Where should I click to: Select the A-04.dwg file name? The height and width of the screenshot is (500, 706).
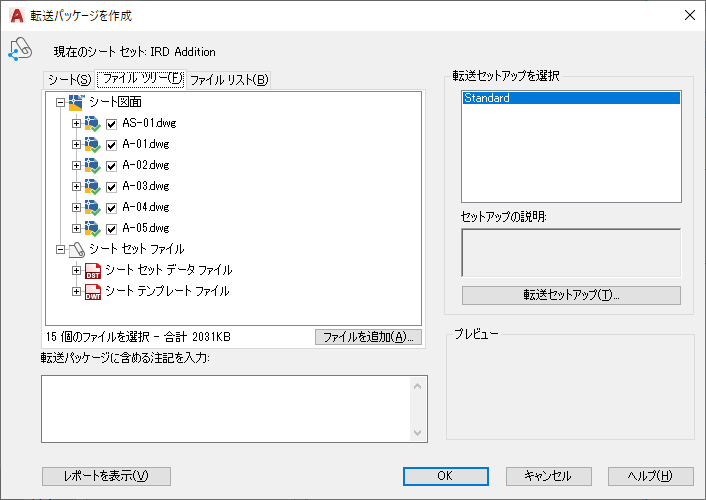pos(146,208)
